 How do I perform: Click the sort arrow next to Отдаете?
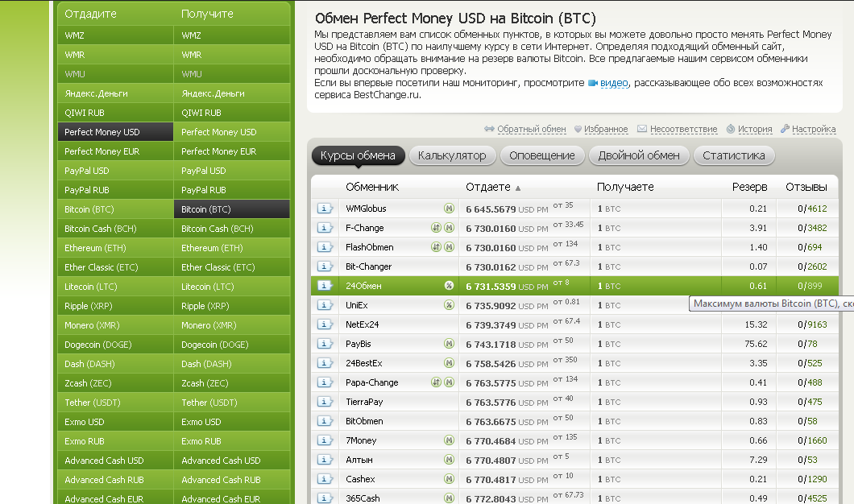click(x=518, y=188)
